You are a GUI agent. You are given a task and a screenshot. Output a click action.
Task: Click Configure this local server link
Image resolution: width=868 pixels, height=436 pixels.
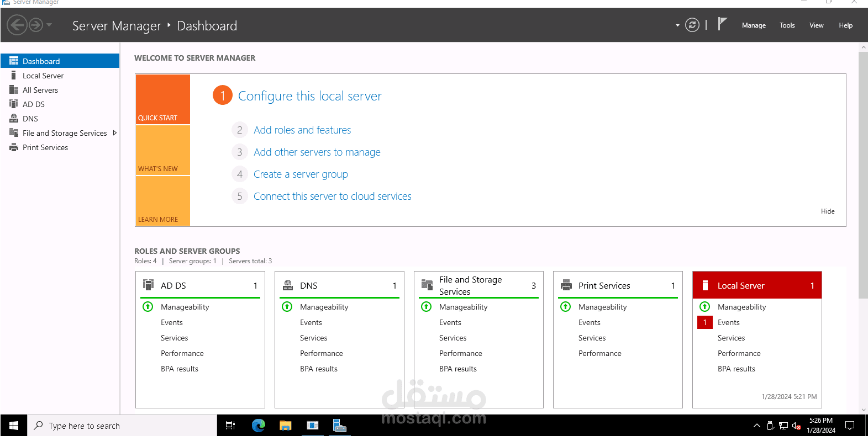click(309, 96)
